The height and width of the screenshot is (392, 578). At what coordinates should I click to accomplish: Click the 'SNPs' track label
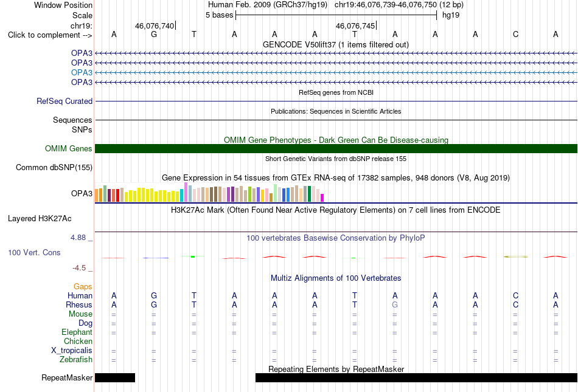(82, 129)
